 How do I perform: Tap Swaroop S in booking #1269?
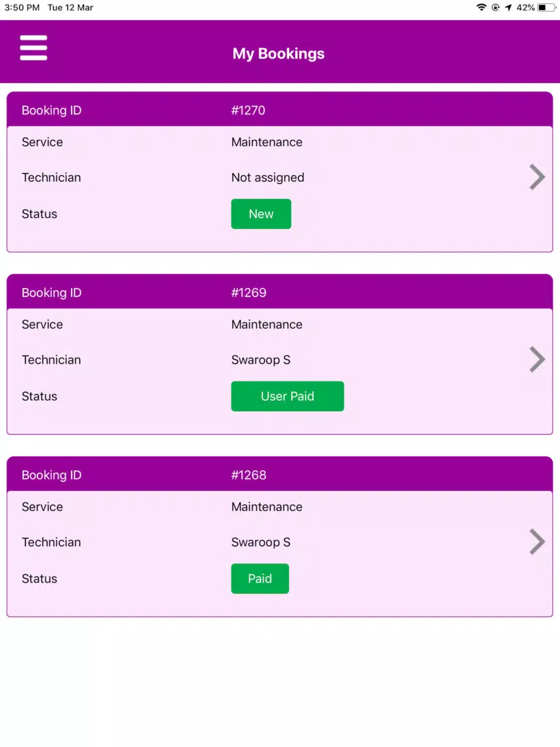pyautogui.click(x=261, y=360)
